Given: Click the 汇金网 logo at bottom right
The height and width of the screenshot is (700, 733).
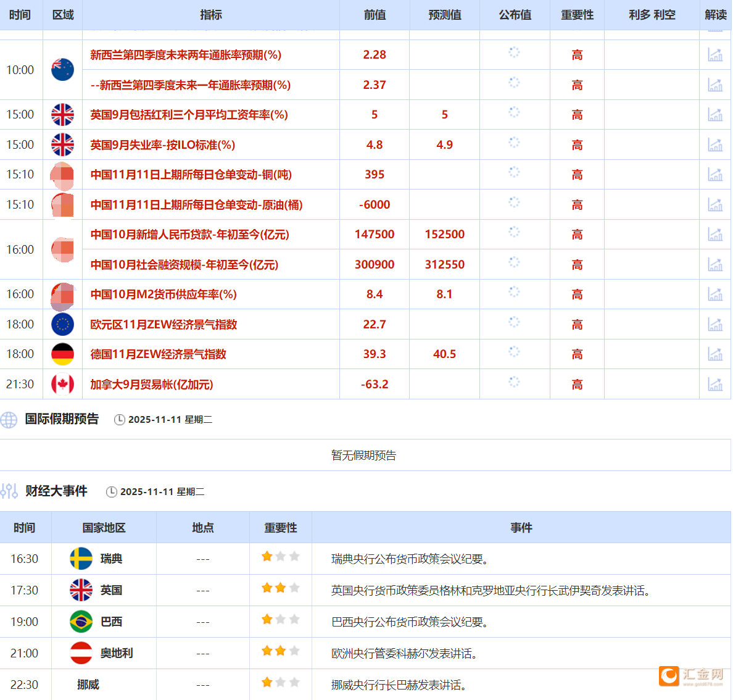Looking at the screenshot, I should point(690,676).
